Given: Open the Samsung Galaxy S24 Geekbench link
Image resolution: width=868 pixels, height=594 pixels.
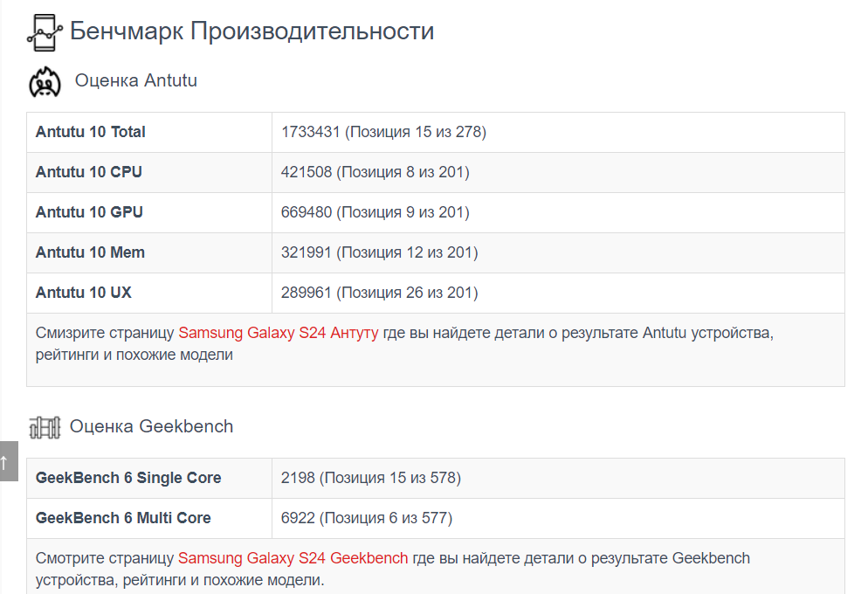Looking at the screenshot, I should pos(293,558).
